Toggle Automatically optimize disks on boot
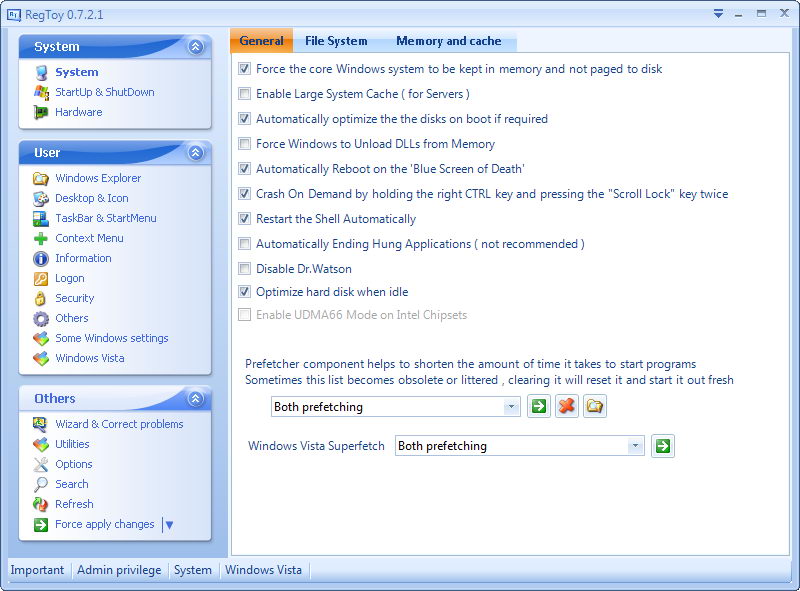The image size is (800, 591). (x=245, y=118)
